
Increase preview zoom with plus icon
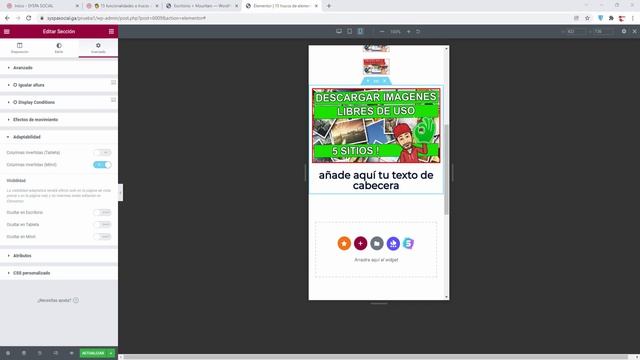pyautogui.click(x=409, y=31)
